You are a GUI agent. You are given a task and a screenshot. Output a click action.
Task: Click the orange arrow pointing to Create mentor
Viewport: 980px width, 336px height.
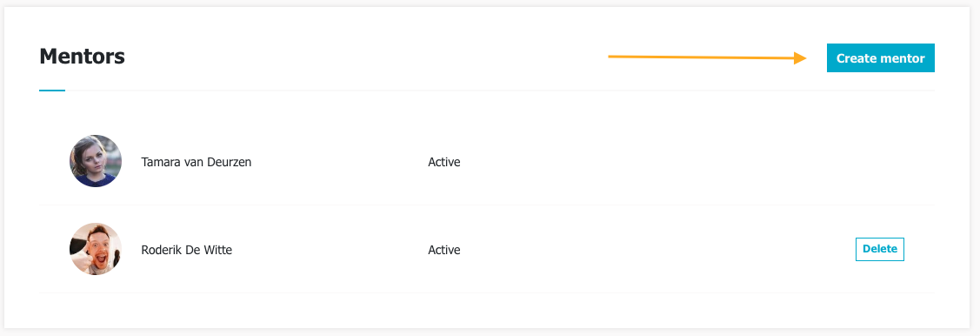click(x=708, y=57)
